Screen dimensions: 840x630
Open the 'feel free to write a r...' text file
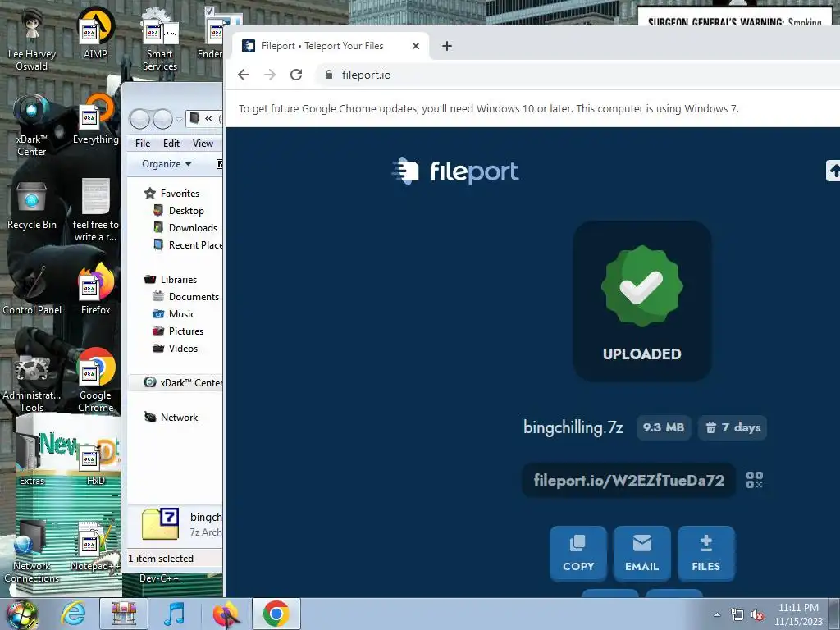pyautogui.click(x=95, y=211)
